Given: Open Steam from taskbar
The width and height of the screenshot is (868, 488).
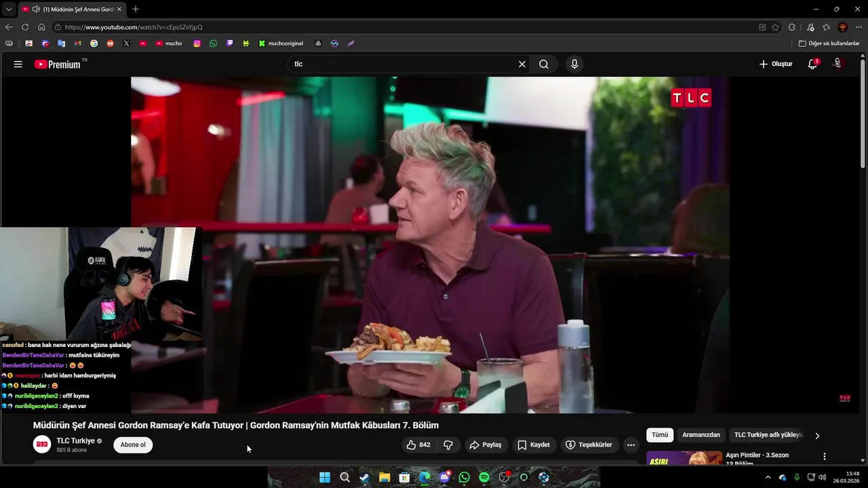Looking at the screenshot, I should coord(364,478).
